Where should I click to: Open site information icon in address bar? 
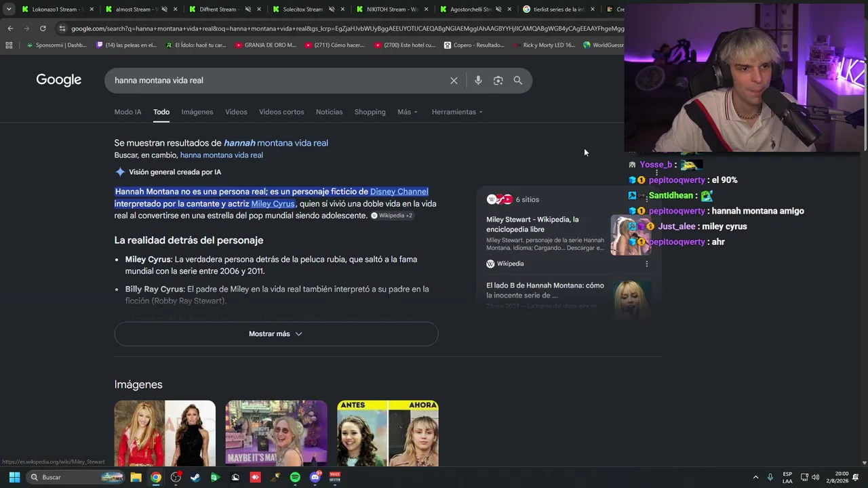pyautogui.click(x=62, y=28)
